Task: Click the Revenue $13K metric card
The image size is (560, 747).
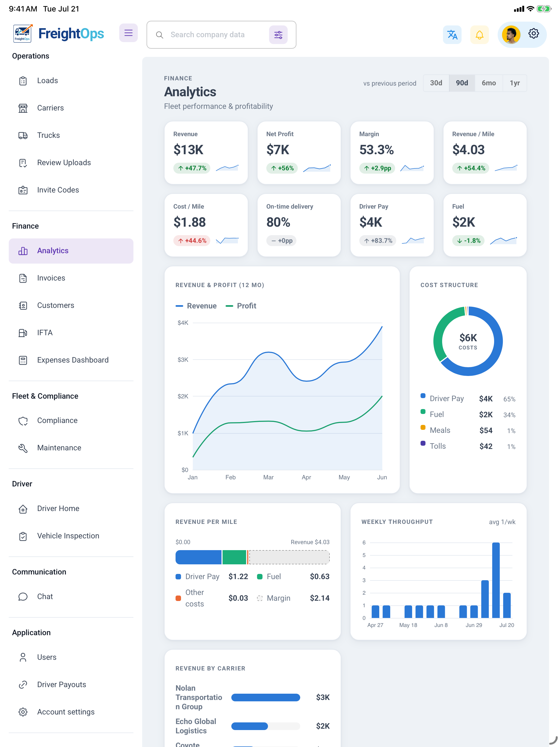Action: [x=206, y=153]
